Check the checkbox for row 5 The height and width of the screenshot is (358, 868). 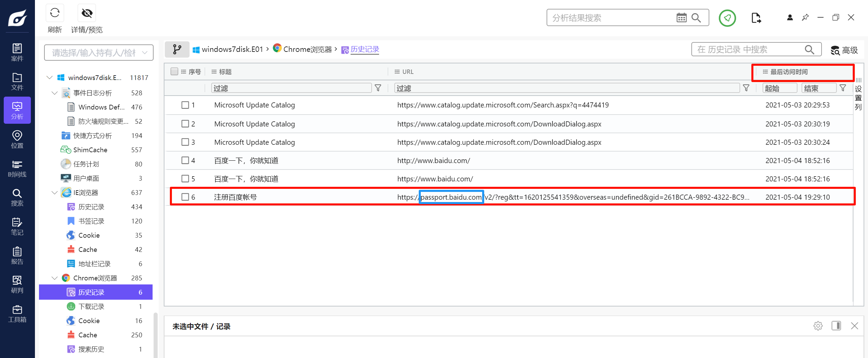coord(185,179)
